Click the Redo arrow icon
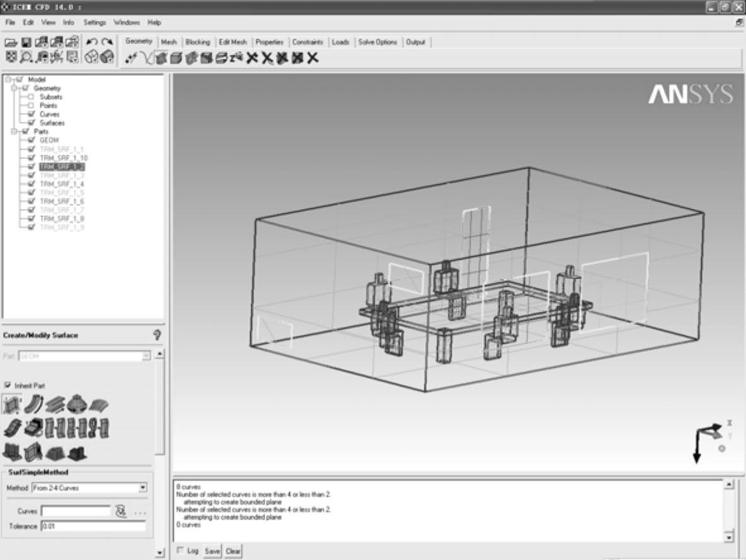The height and width of the screenshot is (560, 746). point(107,42)
